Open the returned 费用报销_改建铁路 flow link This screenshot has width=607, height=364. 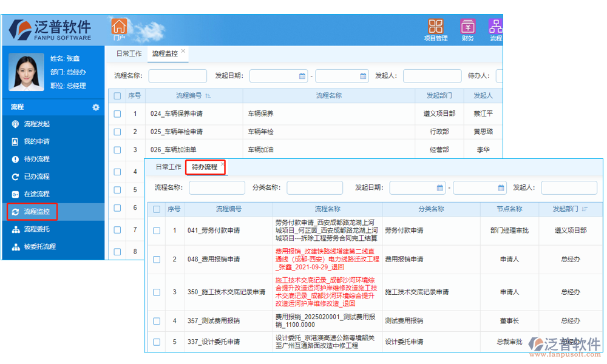coord(326,258)
